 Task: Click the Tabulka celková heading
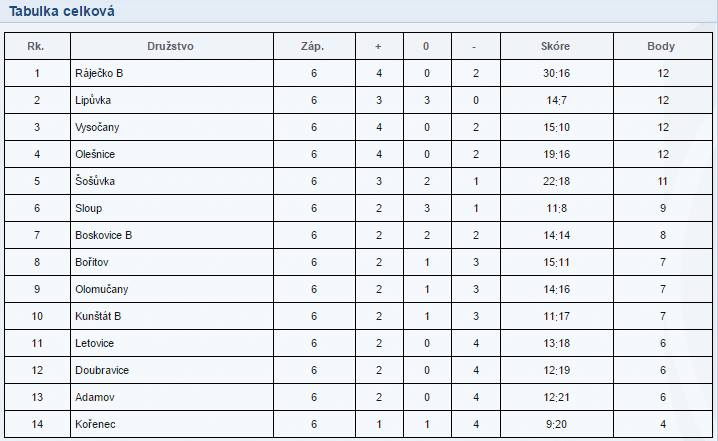tap(62, 11)
